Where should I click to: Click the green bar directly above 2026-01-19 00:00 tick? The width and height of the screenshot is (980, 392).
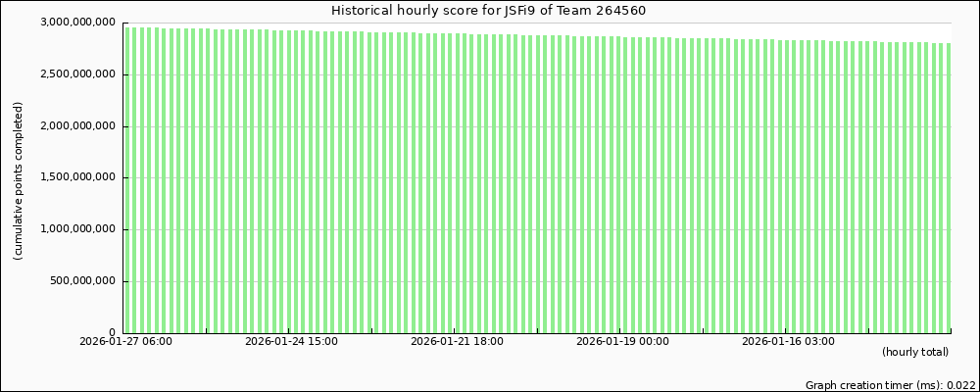click(620, 184)
